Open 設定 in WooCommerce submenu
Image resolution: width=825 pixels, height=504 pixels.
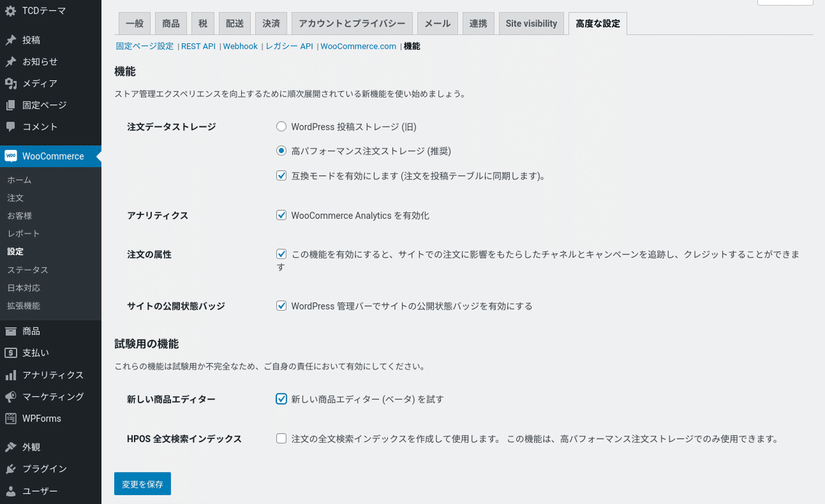pyautogui.click(x=15, y=252)
